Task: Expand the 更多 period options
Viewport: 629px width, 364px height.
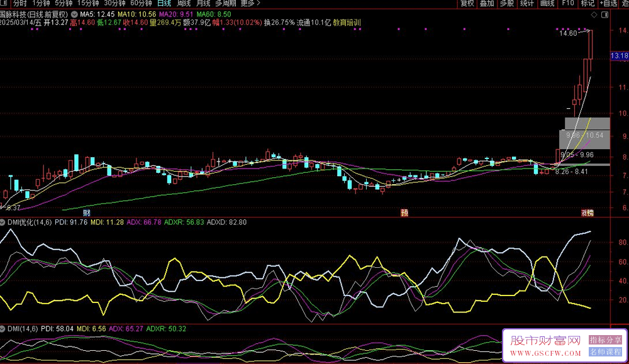Action: click(250, 4)
